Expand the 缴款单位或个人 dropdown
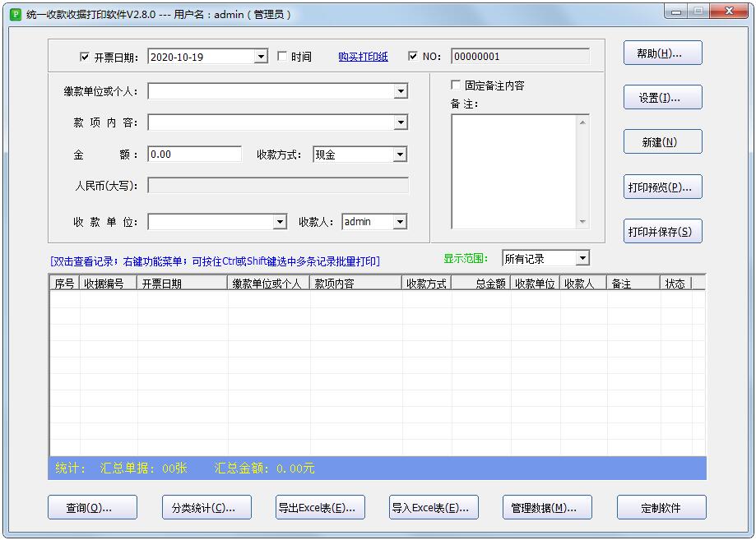This screenshot has width=756, height=540. [401, 91]
